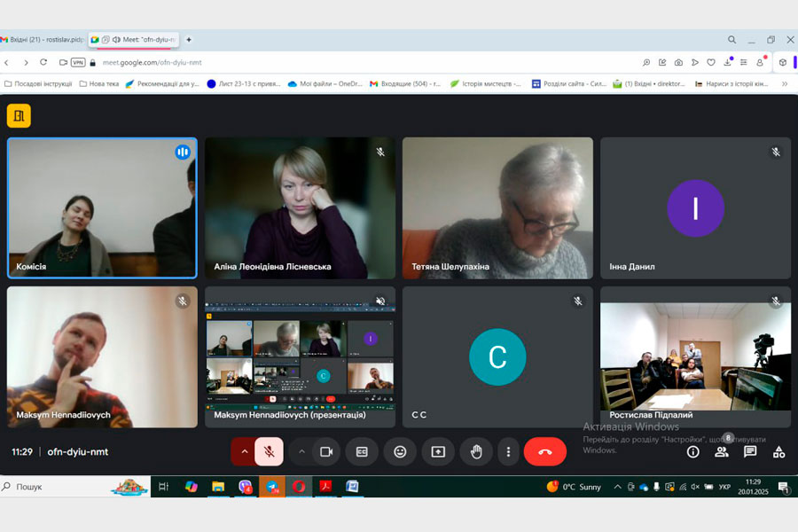Screen dimensions: 798x532
Task: Reload the page
Action: [x=43, y=63]
